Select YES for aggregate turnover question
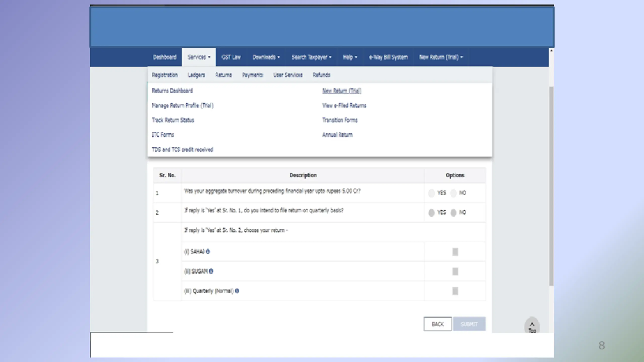 tap(431, 193)
